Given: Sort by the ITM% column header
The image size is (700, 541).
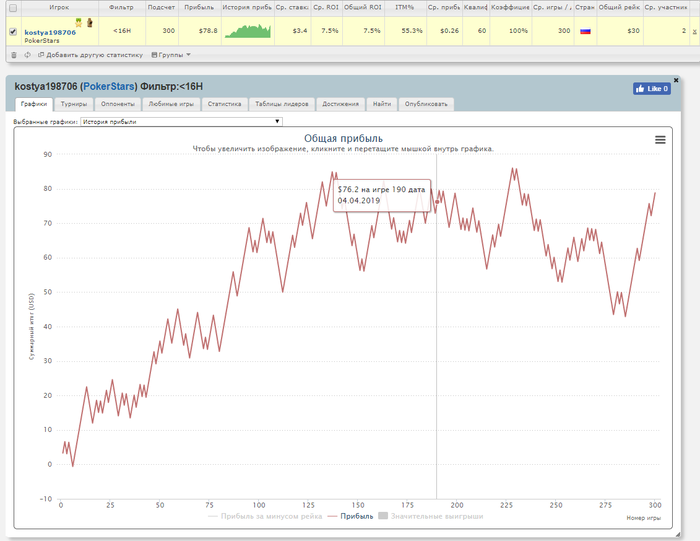Looking at the screenshot, I should (404, 8).
